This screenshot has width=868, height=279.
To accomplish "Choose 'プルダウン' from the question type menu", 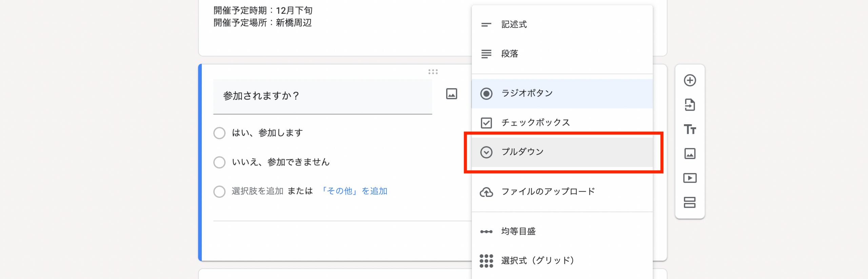I will (x=522, y=152).
